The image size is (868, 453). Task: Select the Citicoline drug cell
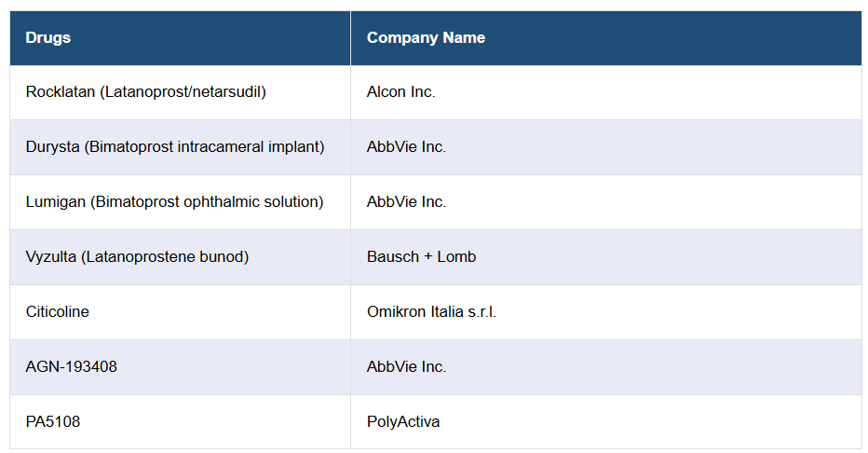click(x=58, y=312)
